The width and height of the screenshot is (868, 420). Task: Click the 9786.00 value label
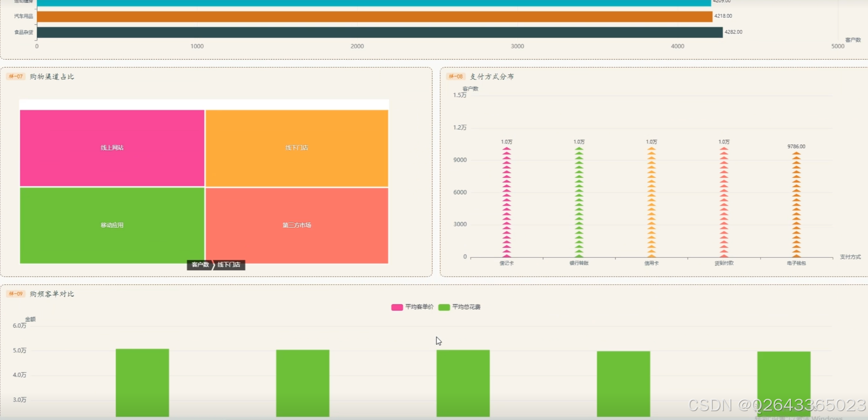(x=796, y=147)
